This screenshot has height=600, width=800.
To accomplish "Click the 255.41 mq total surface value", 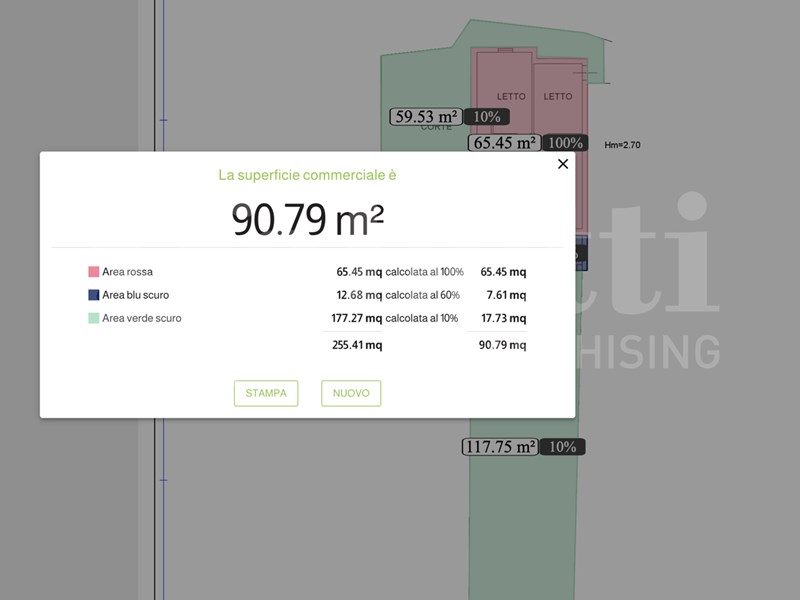I will click(x=357, y=345).
